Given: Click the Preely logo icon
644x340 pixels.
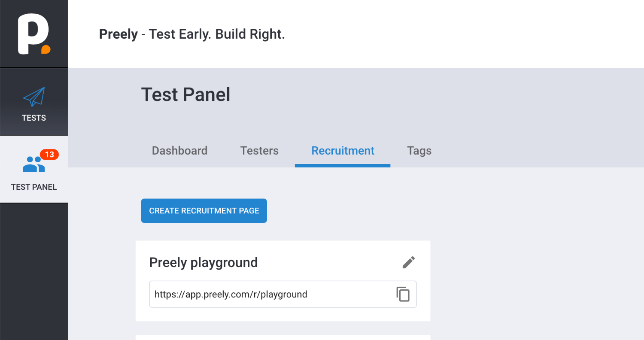Looking at the screenshot, I should click(x=34, y=34).
